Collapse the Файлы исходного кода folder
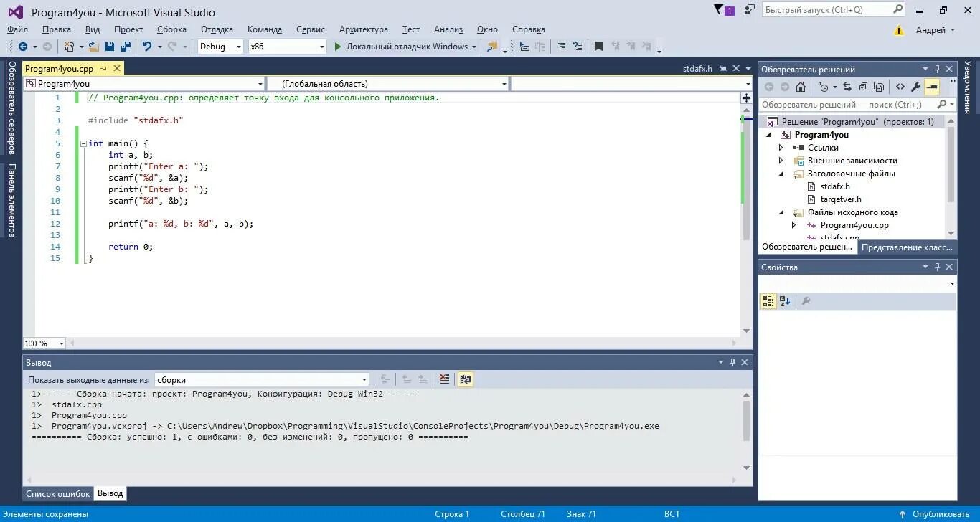Viewport: 980px width, 522px height. coord(781,212)
